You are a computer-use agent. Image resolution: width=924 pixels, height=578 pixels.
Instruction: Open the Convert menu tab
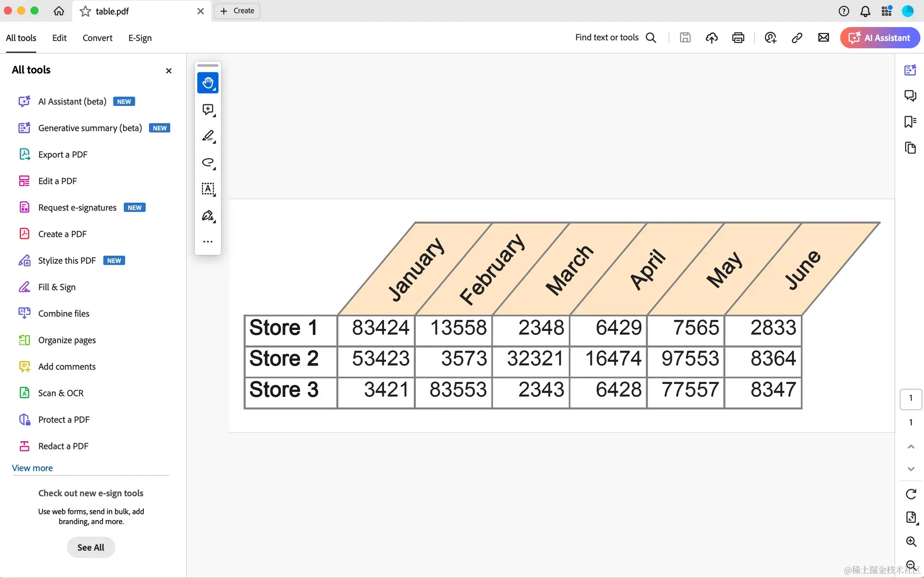coord(97,38)
